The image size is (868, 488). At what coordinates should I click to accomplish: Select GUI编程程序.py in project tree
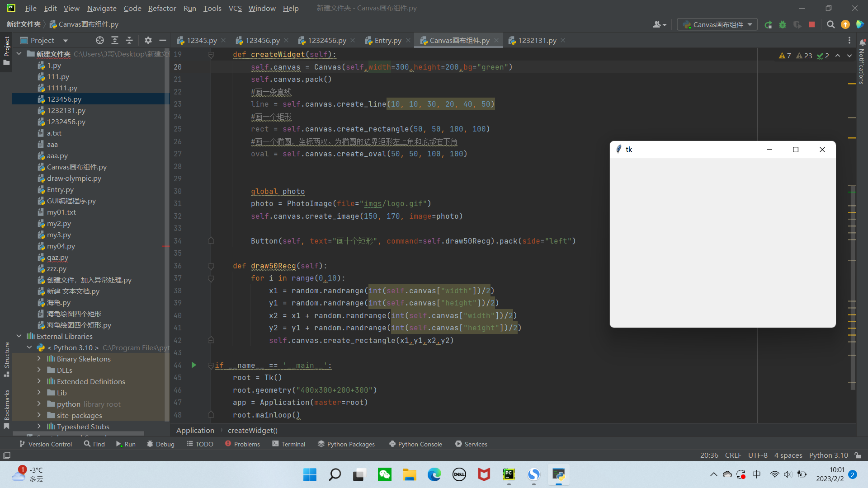coord(71,201)
